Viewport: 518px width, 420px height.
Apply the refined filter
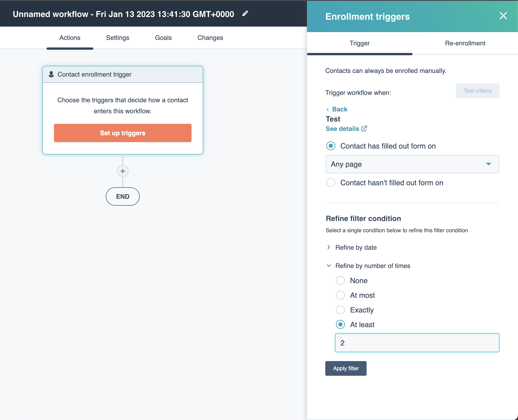coord(346,368)
